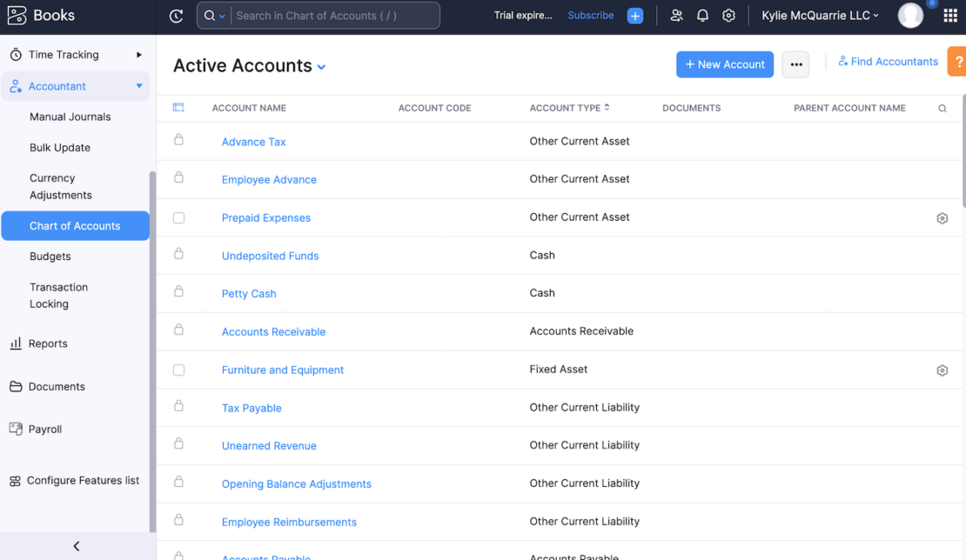Open Zoho notifications bell

pyautogui.click(x=702, y=15)
